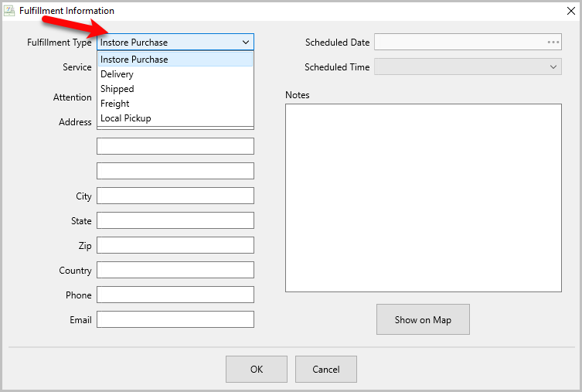Choose Delivery fulfillment type
This screenshot has height=392, width=582.
point(175,74)
